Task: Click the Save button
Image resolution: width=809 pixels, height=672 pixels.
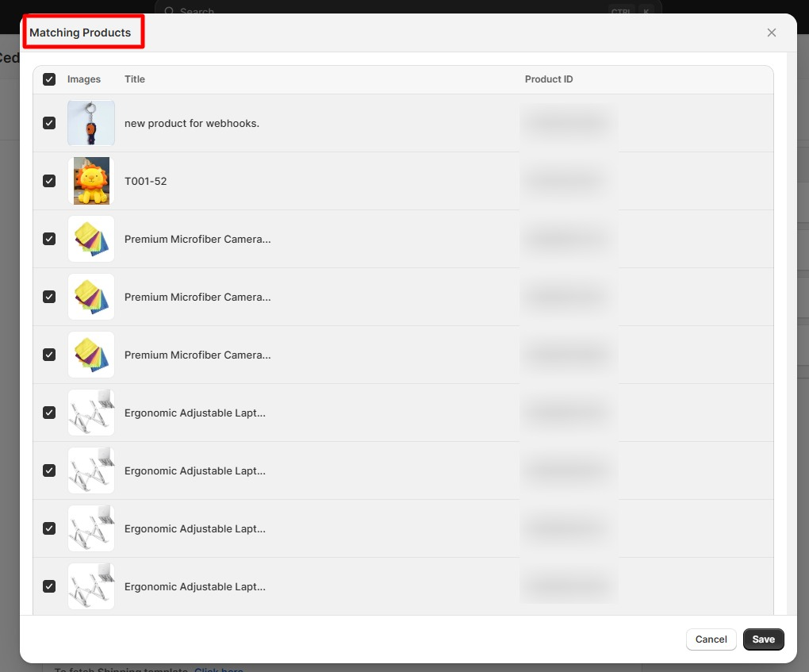Action: pos(763,639)
